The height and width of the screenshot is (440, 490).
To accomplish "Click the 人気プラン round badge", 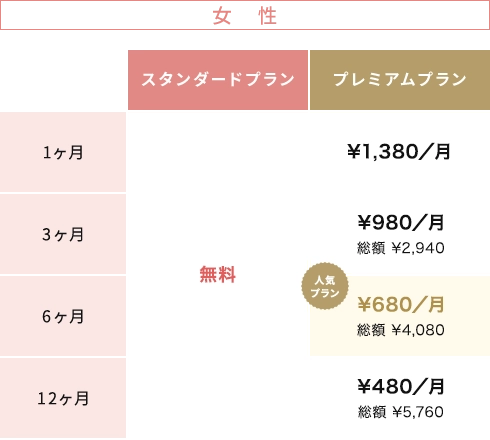I will coord(325,286).
